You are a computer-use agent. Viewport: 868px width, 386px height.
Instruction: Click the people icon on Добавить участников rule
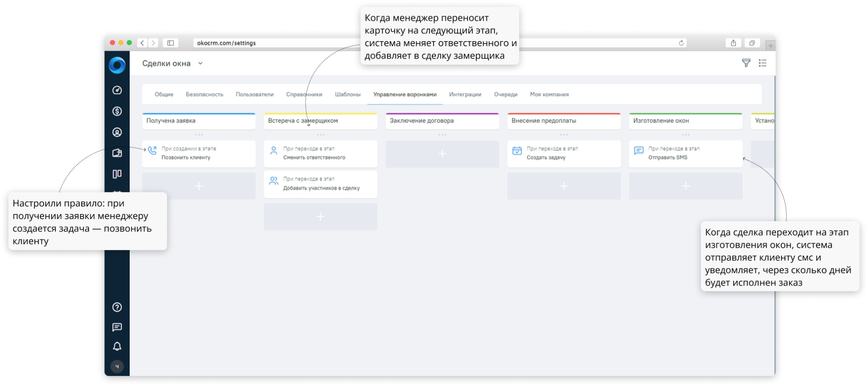(274, 181)
